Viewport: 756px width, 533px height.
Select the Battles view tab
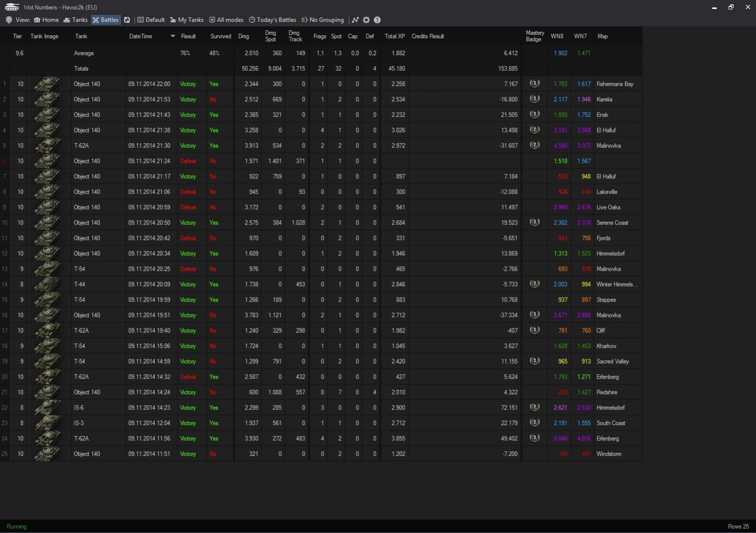coord(106,20)
